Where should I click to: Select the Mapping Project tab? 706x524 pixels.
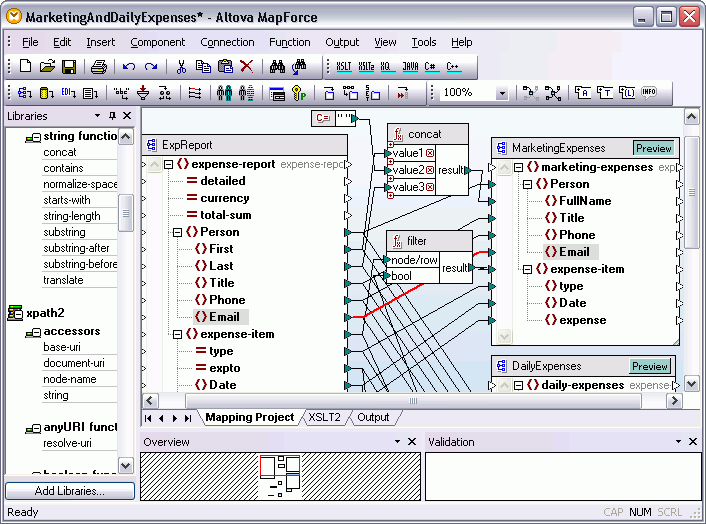click(250, 417)
